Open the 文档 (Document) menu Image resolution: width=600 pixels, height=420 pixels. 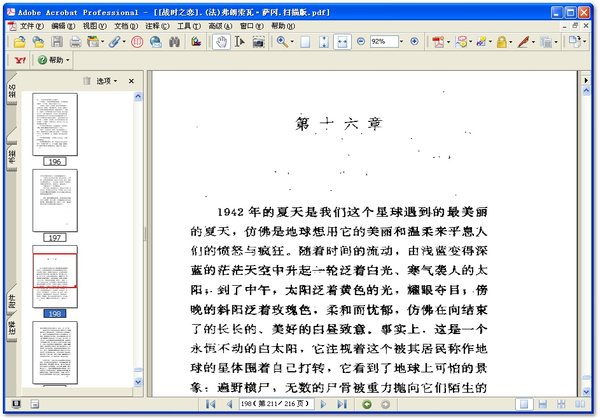tap(126, 26)
